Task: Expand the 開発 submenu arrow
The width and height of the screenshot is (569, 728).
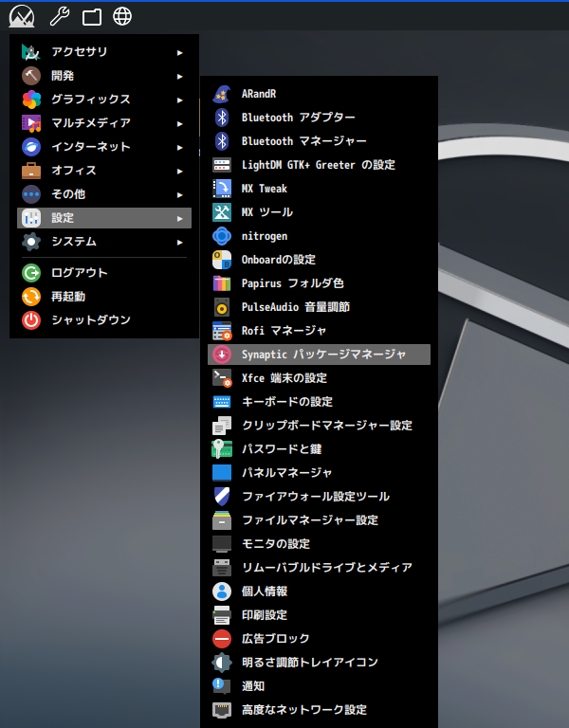Action: [x=180, y=76]
